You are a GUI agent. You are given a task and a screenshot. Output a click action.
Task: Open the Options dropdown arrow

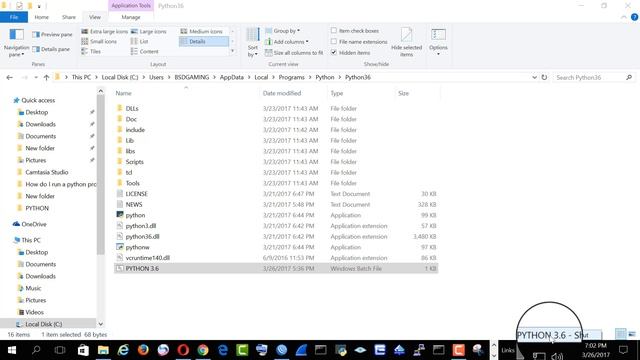[438, 54]
